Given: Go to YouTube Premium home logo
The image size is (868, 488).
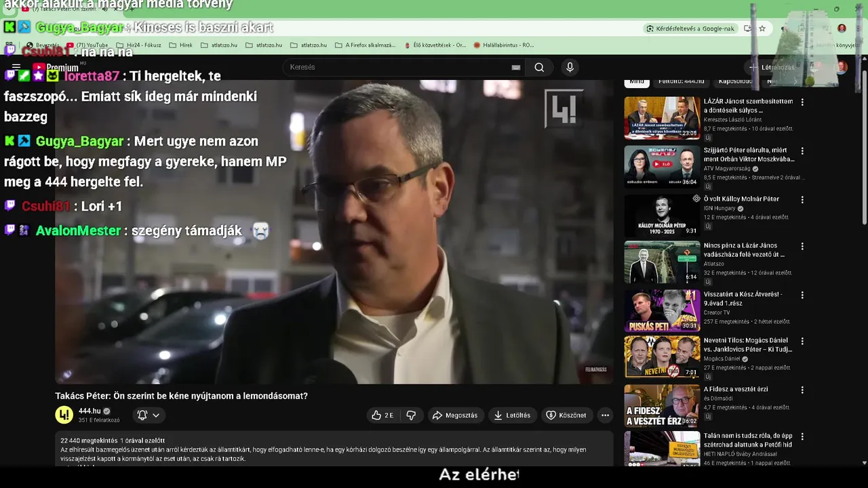Looking at the screenshot, I should point(56,67).
